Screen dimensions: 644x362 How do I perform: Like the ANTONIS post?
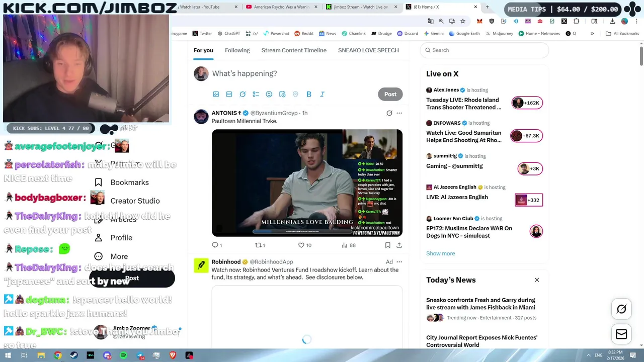tap(304, 245)
